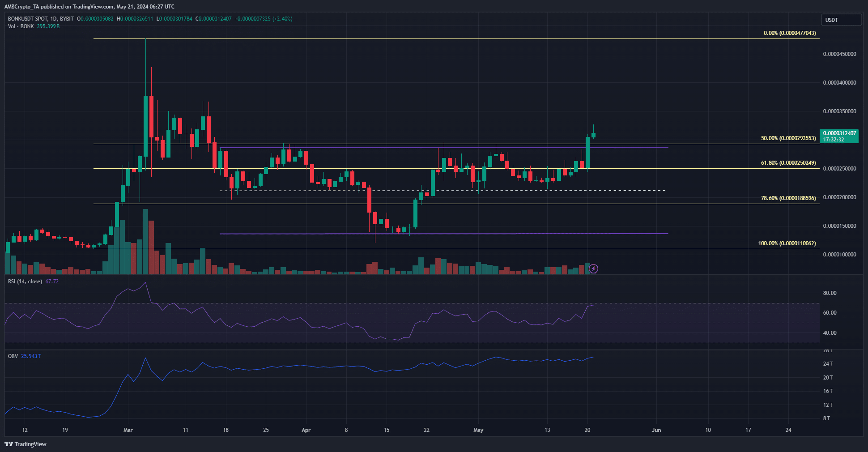Click the May date label on time axis
The image size is (868, 452).
click(478, 430)
